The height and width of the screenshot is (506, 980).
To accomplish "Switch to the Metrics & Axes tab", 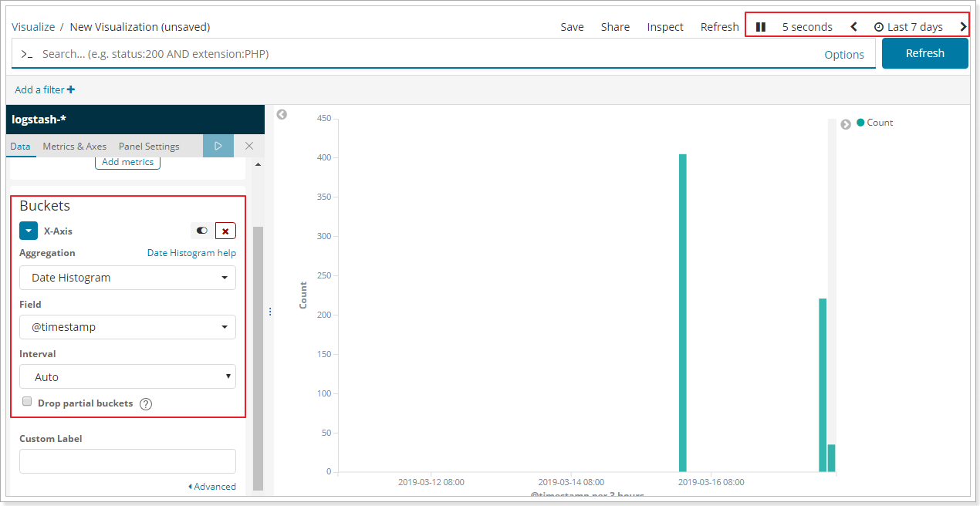I will click(75, 147).
